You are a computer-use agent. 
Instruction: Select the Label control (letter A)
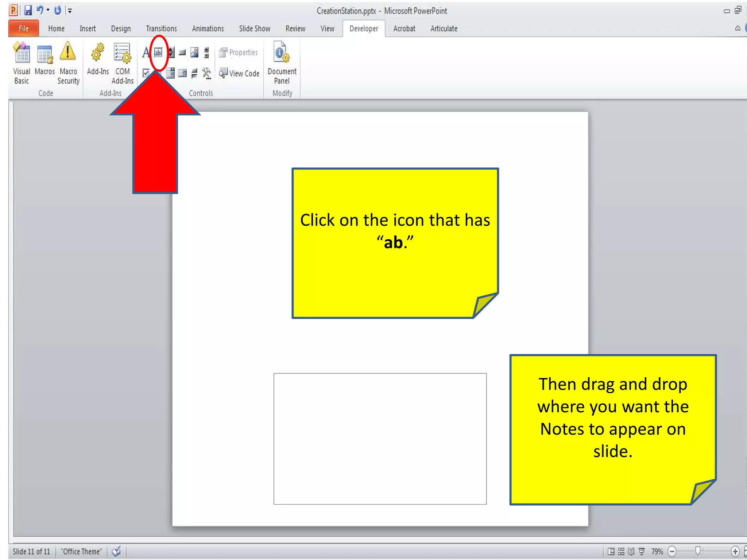coord(146,52)
